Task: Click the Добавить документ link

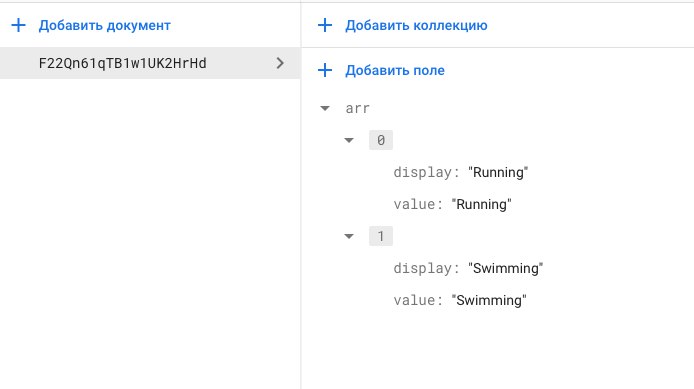Action: click(104, 26)
